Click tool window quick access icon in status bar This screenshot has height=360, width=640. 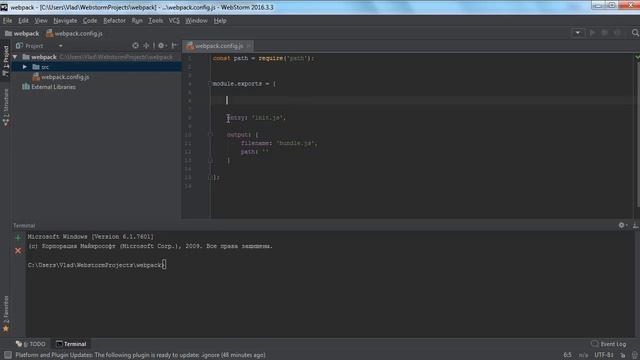click(8, 355)
